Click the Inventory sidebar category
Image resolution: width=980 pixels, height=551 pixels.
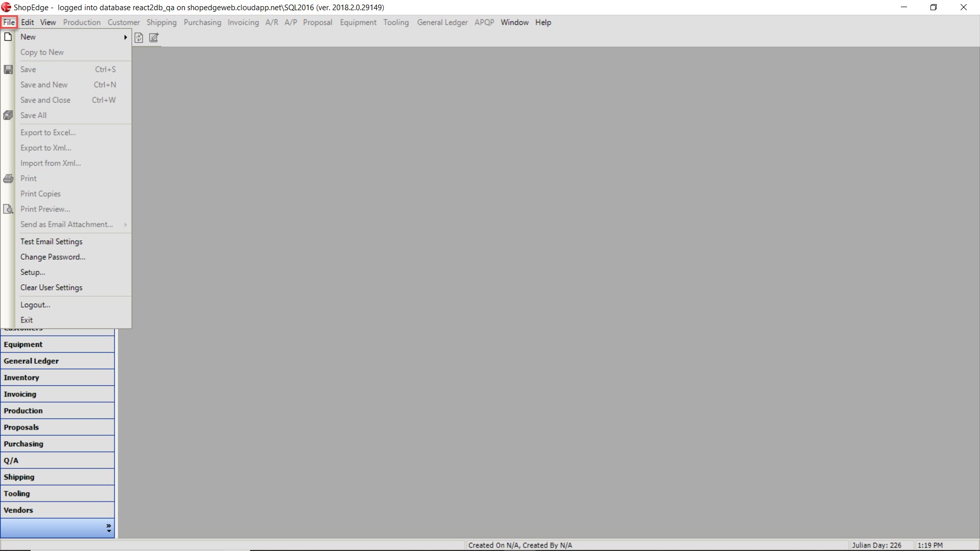57,377
